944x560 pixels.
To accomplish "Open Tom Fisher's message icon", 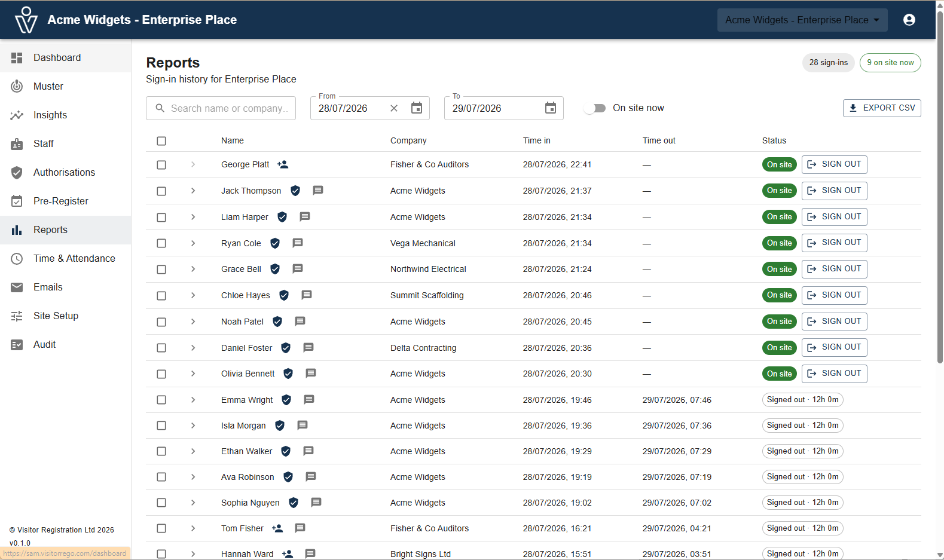I will click(300, 528).
